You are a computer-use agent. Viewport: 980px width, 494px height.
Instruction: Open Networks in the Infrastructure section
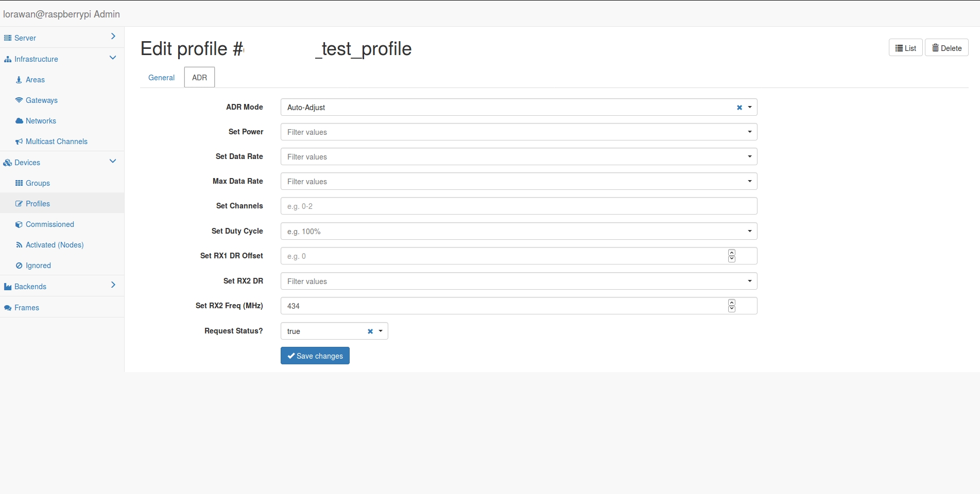pos(41,121)
